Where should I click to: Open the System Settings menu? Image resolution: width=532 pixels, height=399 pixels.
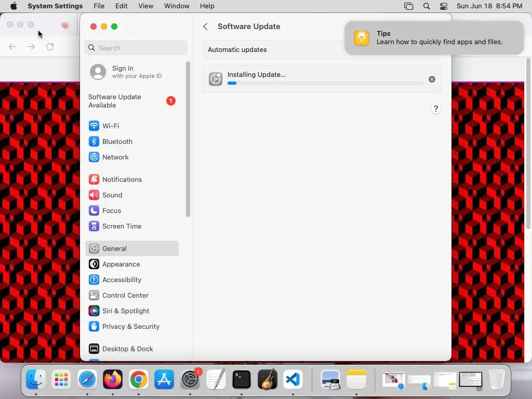[x=55, y=6]
